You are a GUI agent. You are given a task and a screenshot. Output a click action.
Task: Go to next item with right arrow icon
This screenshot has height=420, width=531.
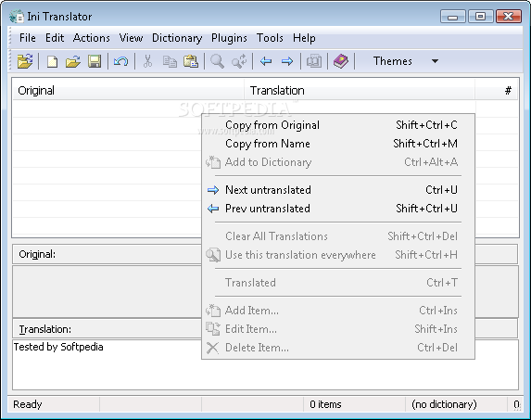pos(287,61)
